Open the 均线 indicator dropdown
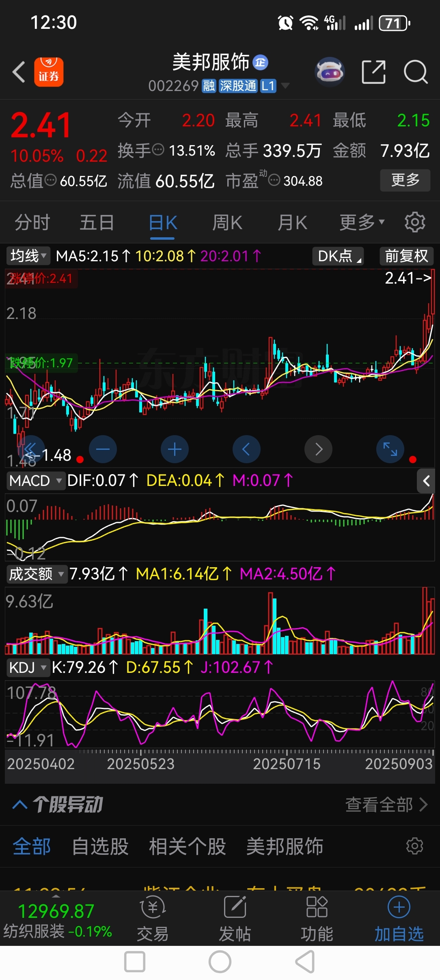 [28, 256]
